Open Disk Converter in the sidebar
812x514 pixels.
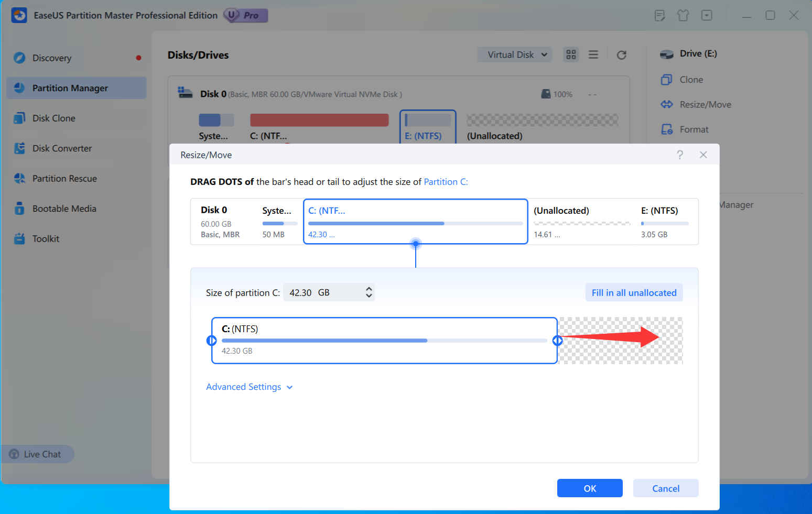pyautogui.click(x=77, y=148)
